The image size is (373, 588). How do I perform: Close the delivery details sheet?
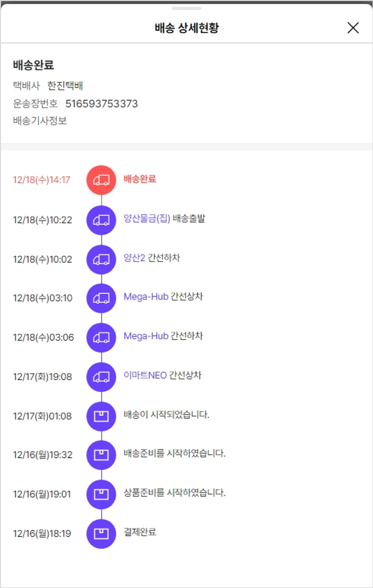click(x=353, y=28)
